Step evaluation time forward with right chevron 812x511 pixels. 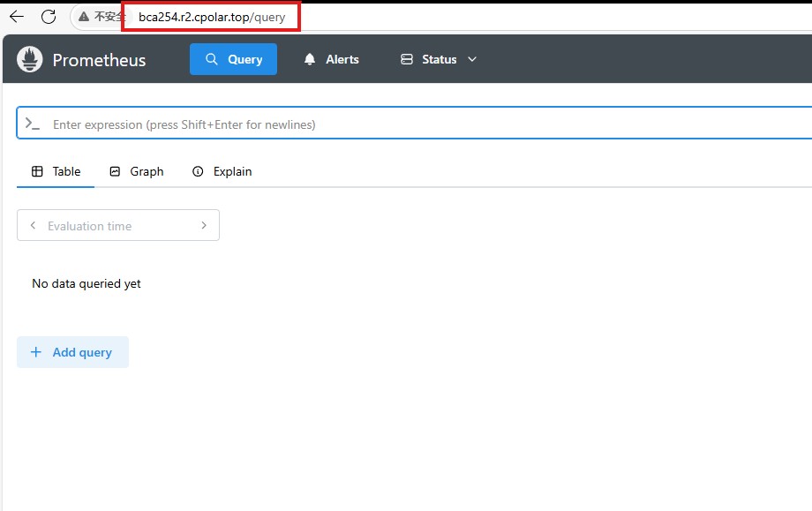point(204,226)
